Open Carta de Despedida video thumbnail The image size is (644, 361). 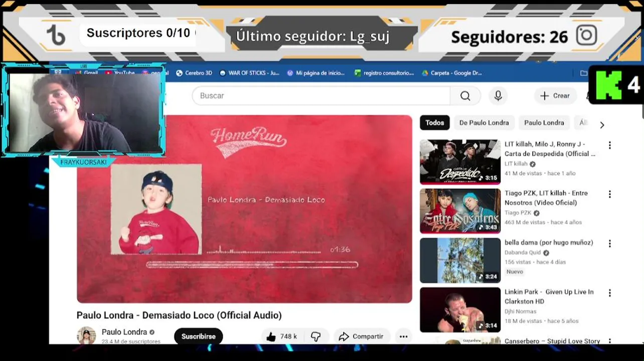click(x=460, y=162)
